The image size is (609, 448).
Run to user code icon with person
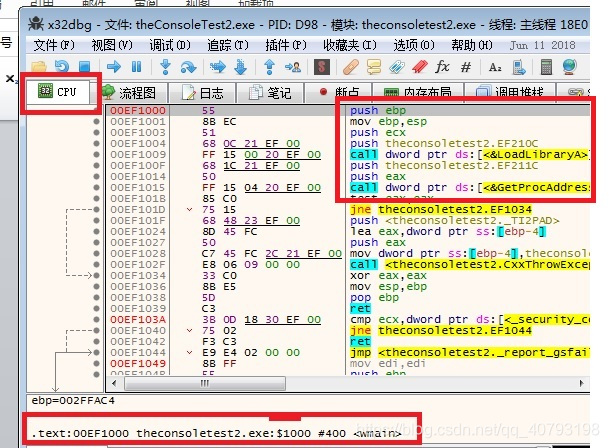(x=292, y=67)
